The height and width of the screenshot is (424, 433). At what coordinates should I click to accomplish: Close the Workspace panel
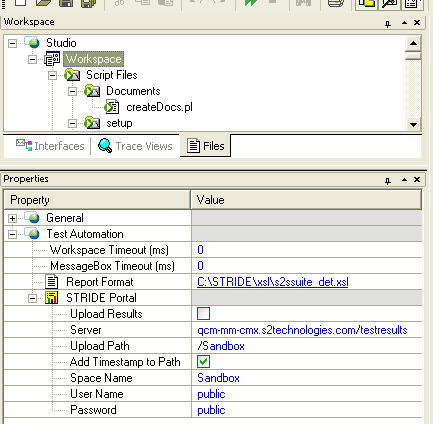417,23
